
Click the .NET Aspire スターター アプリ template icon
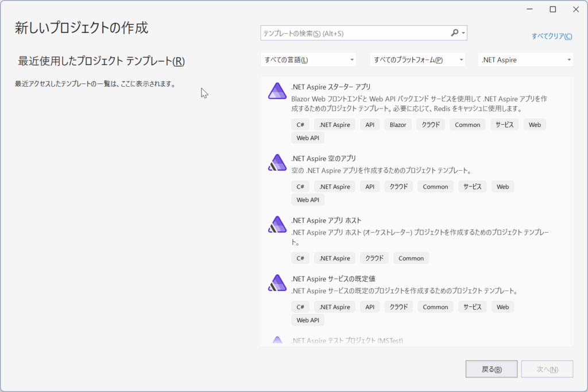(x=277, y=91)
